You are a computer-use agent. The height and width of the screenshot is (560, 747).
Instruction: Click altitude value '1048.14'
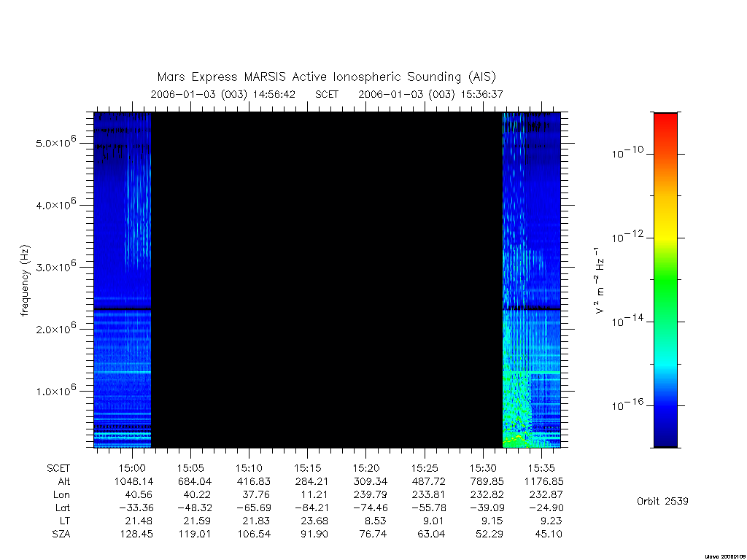(134, 481)
